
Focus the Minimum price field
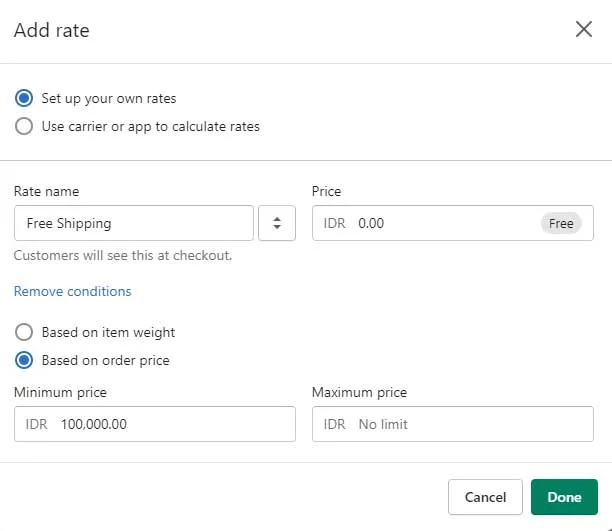pyautogui.click(x=155, y=424)
